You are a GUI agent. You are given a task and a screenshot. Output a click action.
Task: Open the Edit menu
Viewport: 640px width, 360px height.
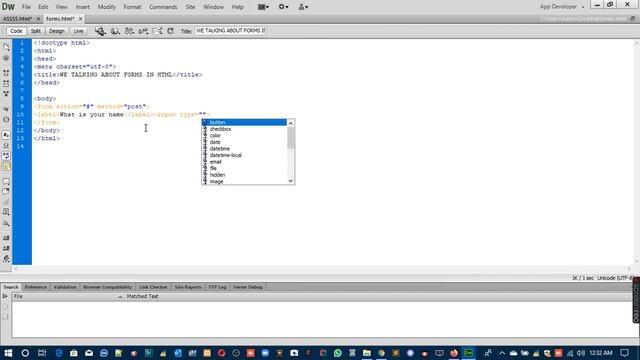(43, 7)
